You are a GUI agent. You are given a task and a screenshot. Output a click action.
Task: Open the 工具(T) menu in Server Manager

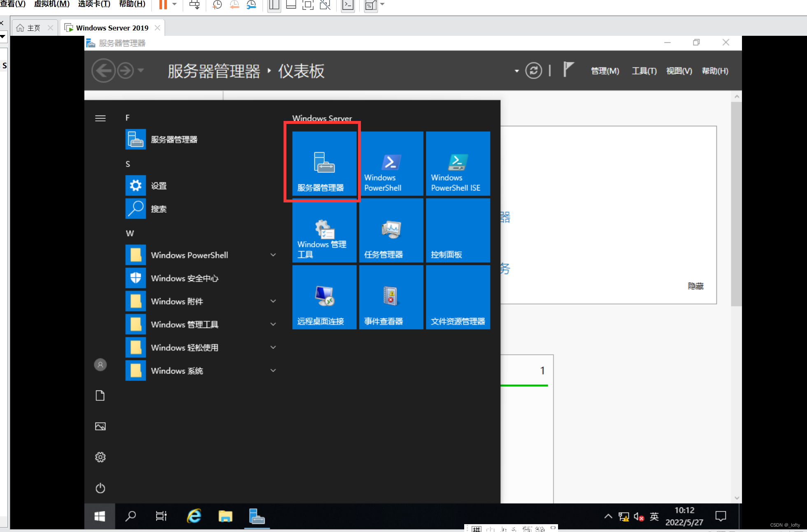644,71
